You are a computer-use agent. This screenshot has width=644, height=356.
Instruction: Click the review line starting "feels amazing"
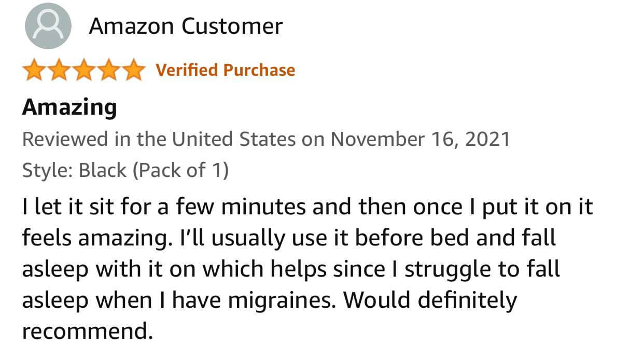[288, 238]
